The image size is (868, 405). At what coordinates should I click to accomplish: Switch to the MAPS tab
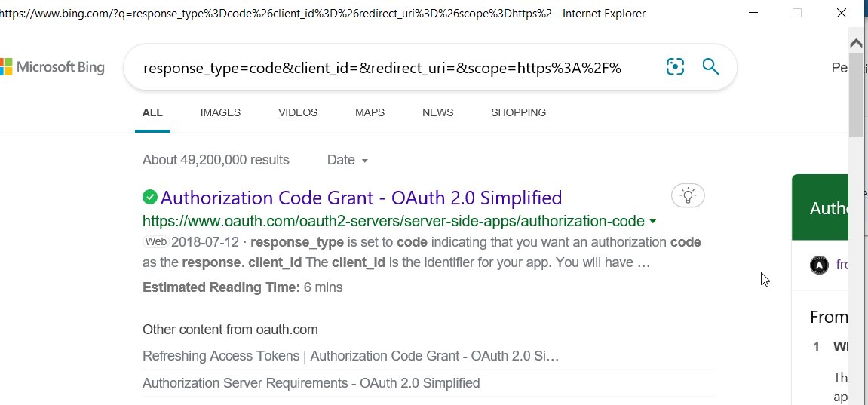coord(370,113)
